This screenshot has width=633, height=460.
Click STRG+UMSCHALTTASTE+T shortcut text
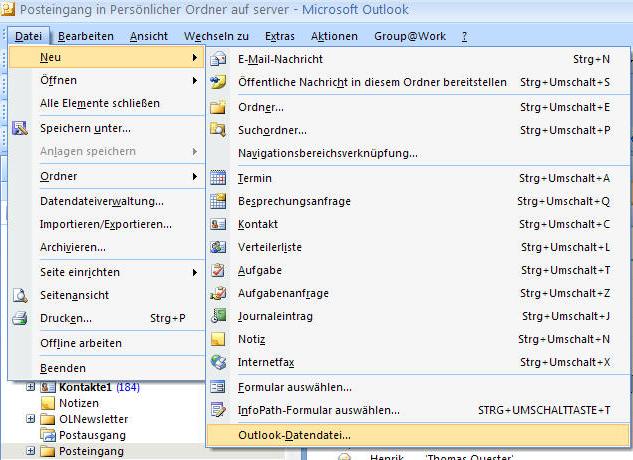pyautogui.click(x=544, y=410)
